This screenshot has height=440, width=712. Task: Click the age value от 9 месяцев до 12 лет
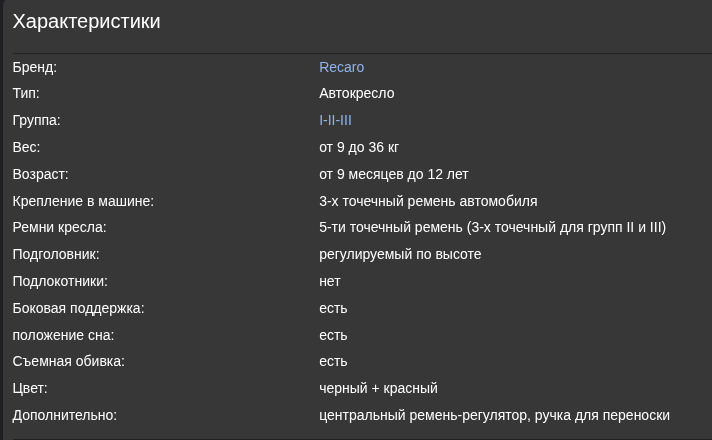click(393, 174)
